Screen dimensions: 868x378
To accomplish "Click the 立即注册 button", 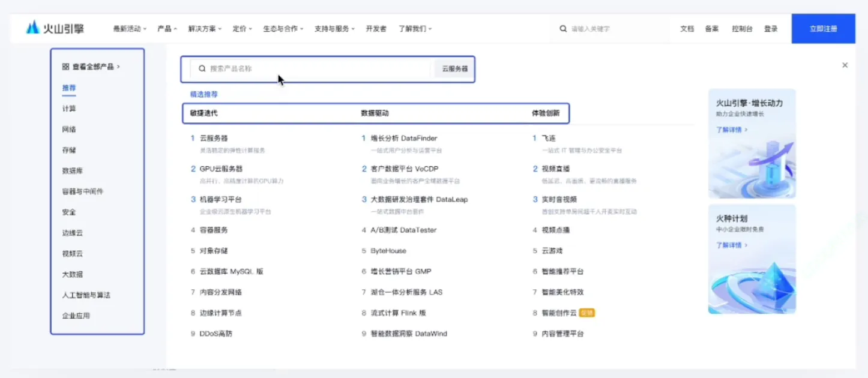I will pyautogui.click(x=823, y=28).
